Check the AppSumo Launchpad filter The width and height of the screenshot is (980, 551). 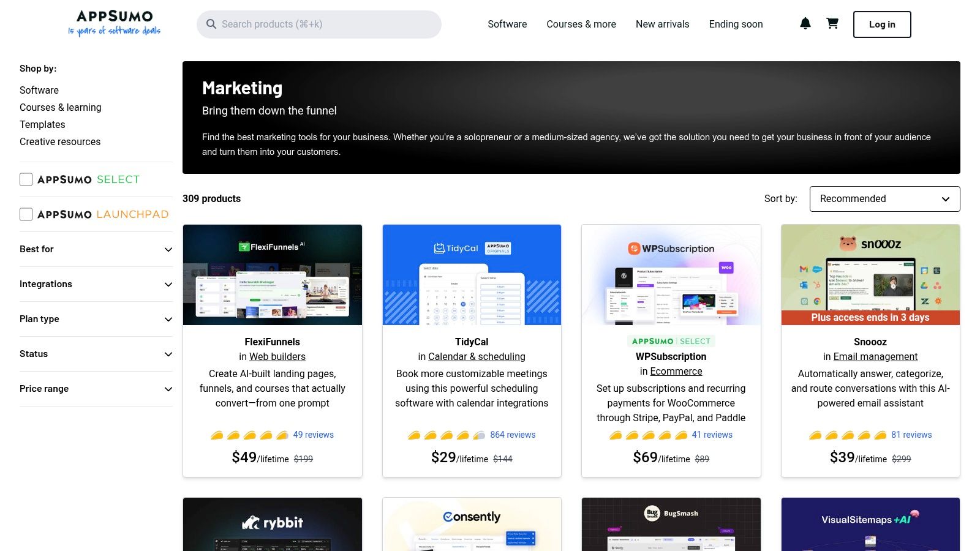tap(26, 214)
